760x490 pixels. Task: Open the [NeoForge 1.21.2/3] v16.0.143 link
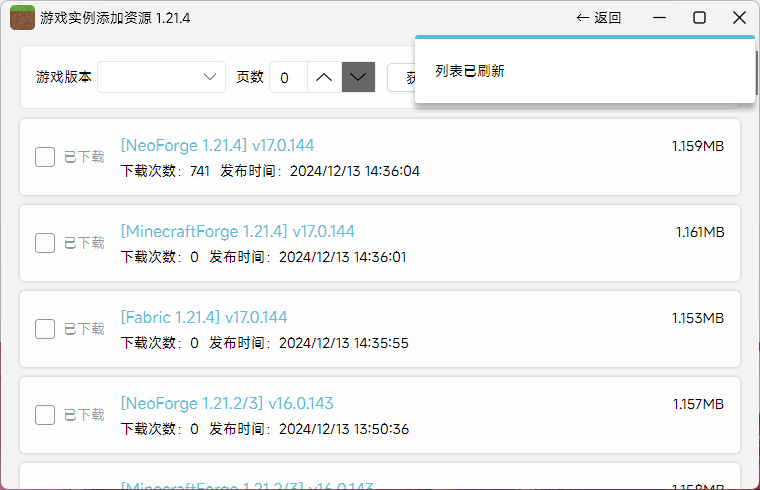pyautogui.click(x=227, y=404)
